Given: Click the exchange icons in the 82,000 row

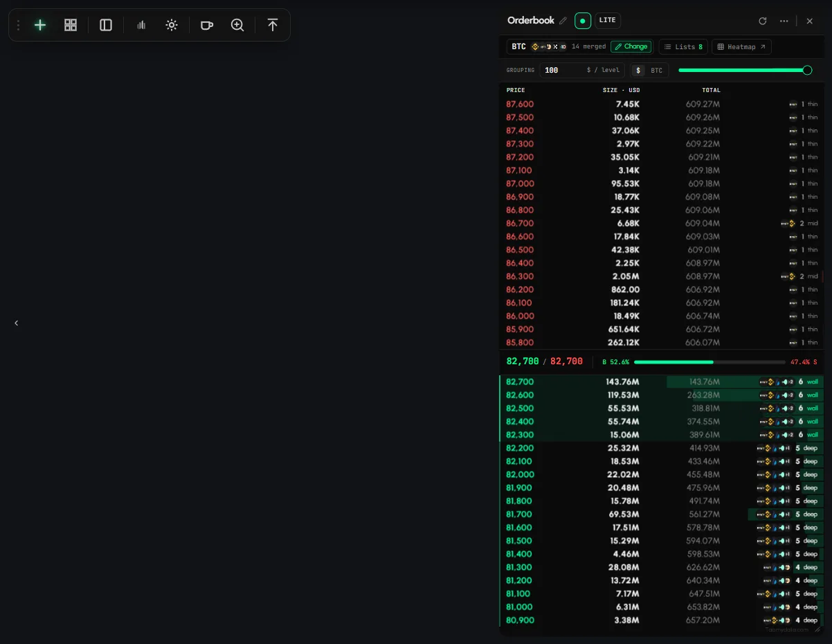Looking at the screenshot, I should [774, 474].
